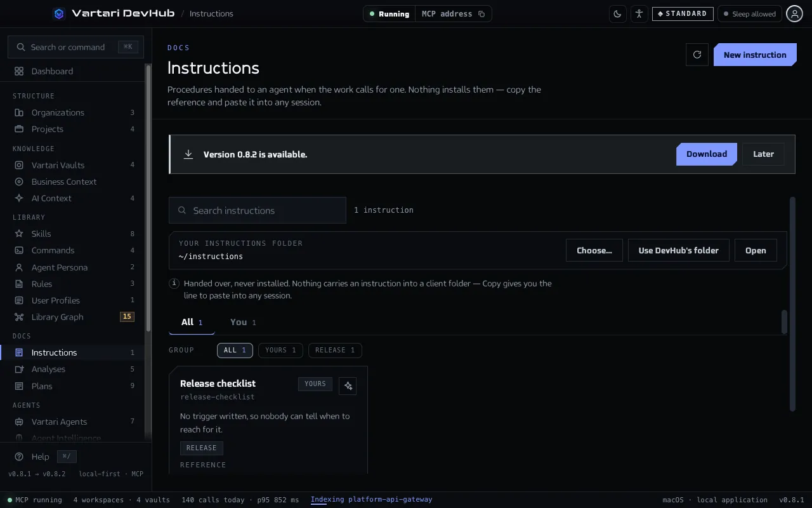Open the Library Graph

74,317
